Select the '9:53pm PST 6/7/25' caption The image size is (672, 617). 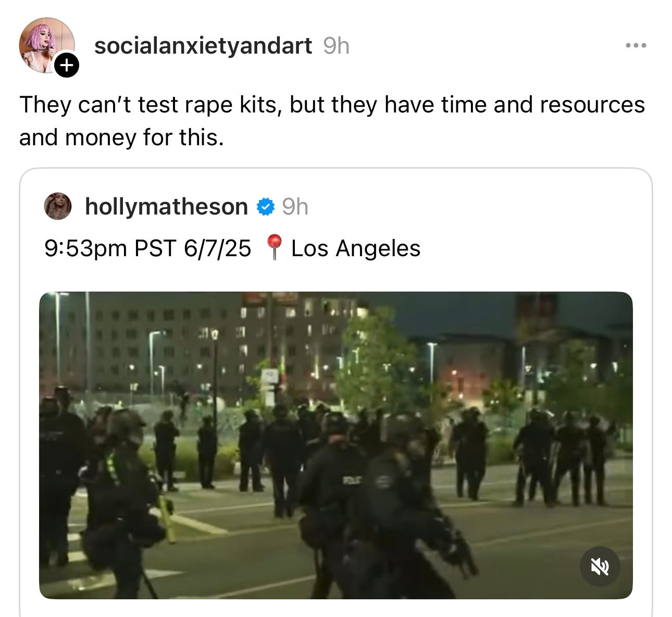[148, 248]
